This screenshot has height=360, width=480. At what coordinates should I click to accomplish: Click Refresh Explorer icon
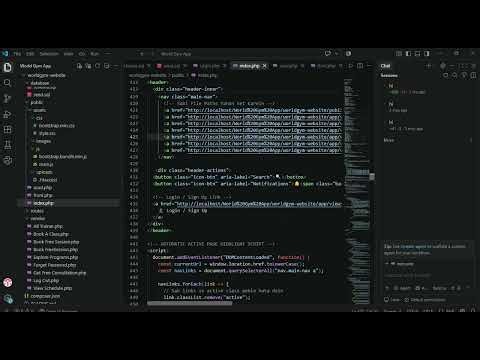pos(97,66)
